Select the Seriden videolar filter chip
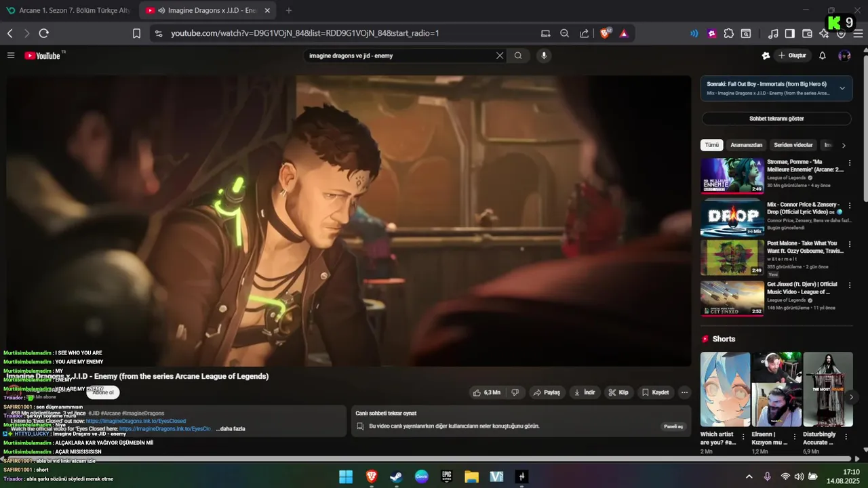The height and width of the screenshot is (488, 868). [793, 145]
